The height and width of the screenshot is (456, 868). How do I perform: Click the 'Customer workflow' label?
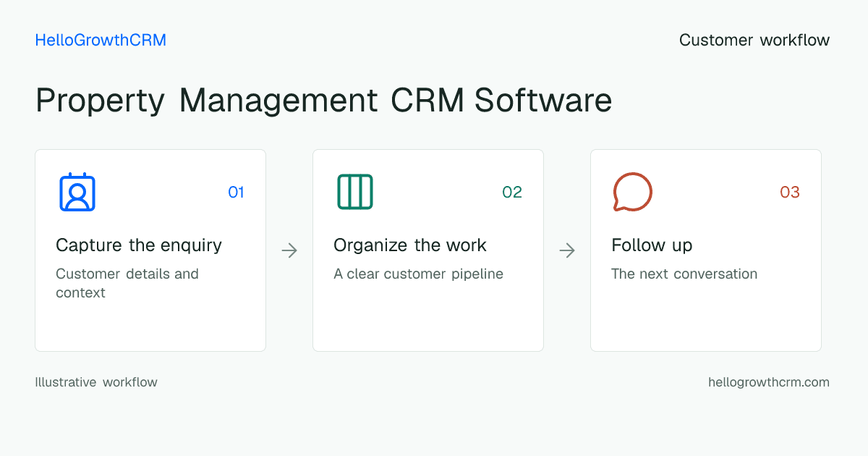tap(754, 41)
